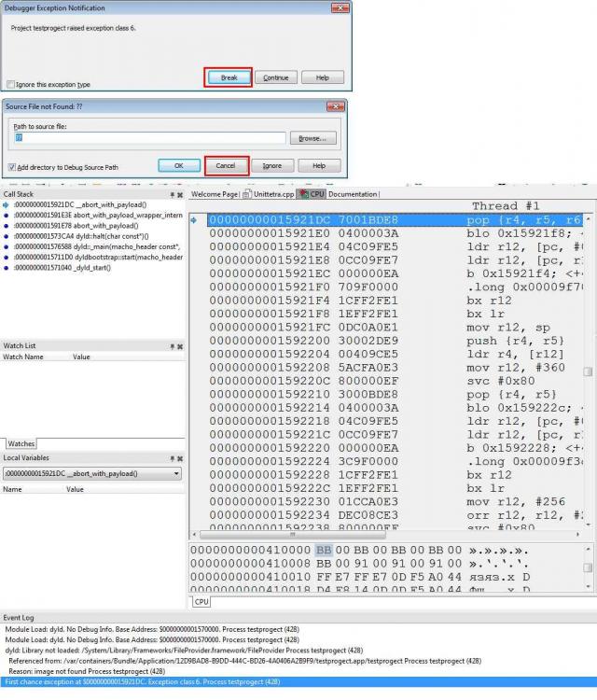Click Continue in Debugger Exception Notification

point(276,77)
